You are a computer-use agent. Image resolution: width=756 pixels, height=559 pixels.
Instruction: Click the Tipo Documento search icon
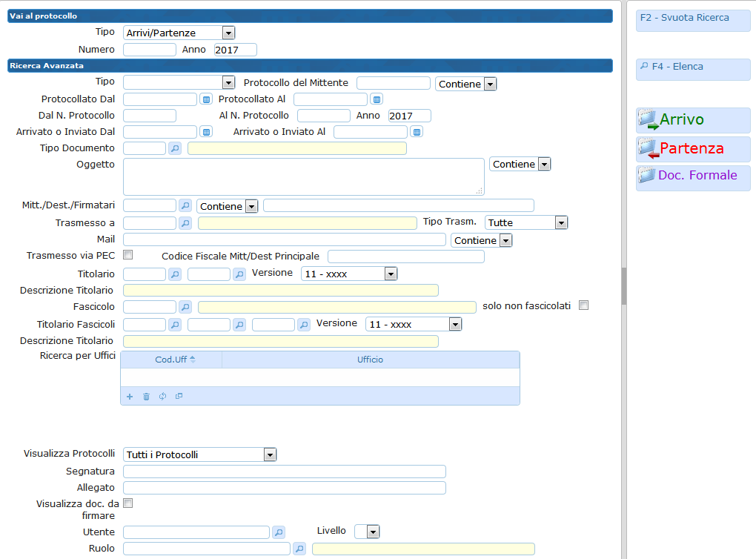click(175, 148)
